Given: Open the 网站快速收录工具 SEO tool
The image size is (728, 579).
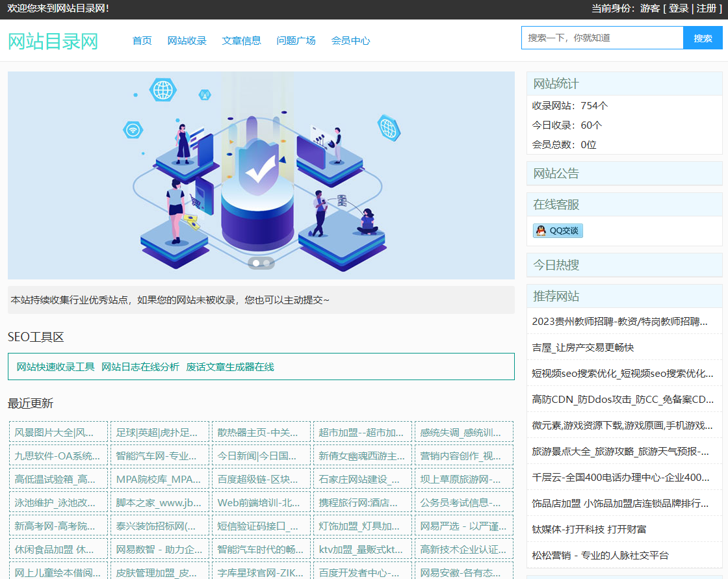Looking at the screenshot, I should pos(56,367).
